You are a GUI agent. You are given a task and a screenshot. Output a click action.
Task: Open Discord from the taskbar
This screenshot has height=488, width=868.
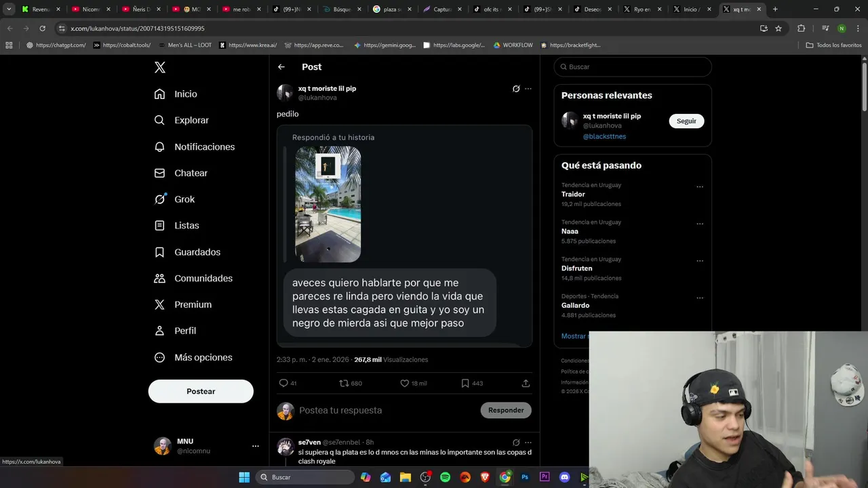[x=564, y=477]
